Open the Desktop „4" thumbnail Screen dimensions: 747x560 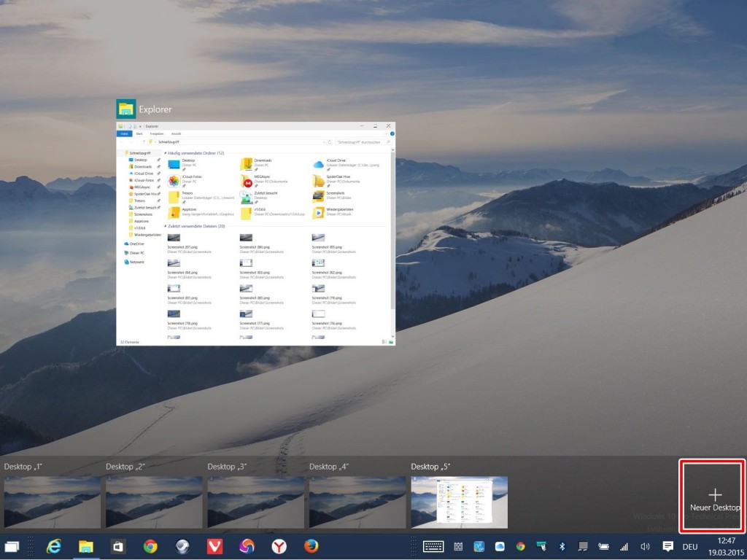click(x=357, y=502)
